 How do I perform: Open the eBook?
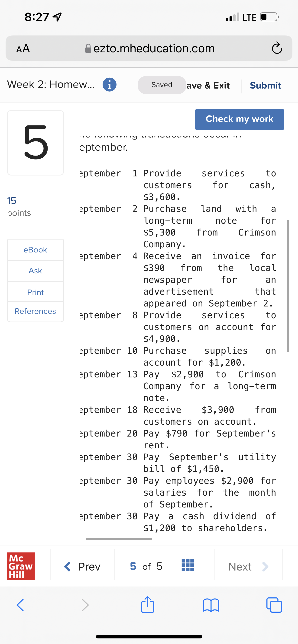pyautogui.click(x=35, y=249)
